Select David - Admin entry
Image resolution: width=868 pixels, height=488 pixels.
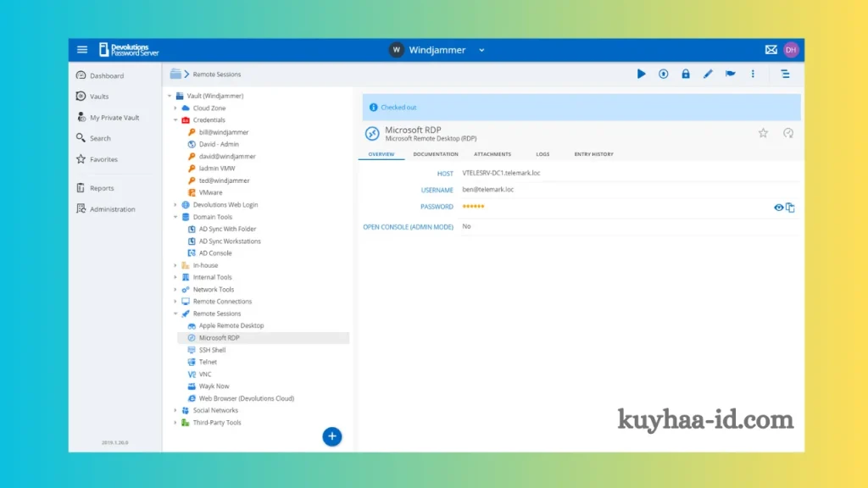pos(219,144)
